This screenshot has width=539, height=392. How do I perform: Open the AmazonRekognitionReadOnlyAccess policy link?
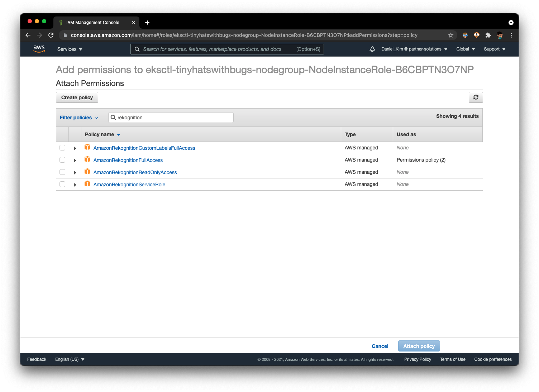coord(135,172)
